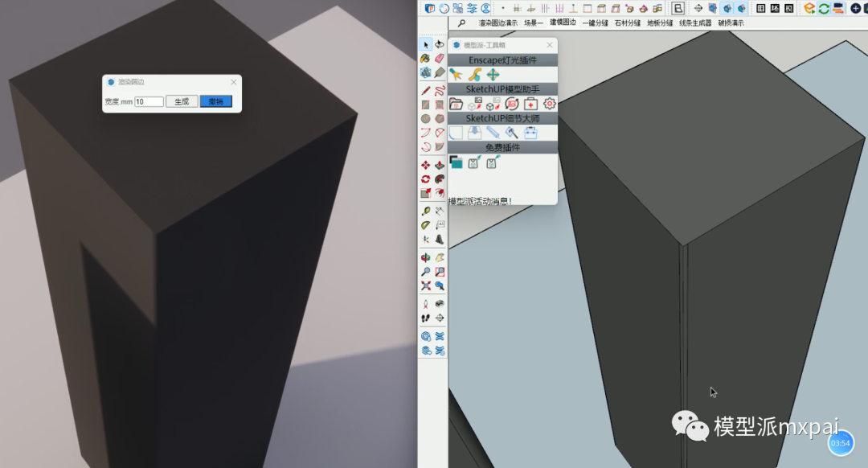Switch to the 石材分缝 scene tab

point(628,23)
